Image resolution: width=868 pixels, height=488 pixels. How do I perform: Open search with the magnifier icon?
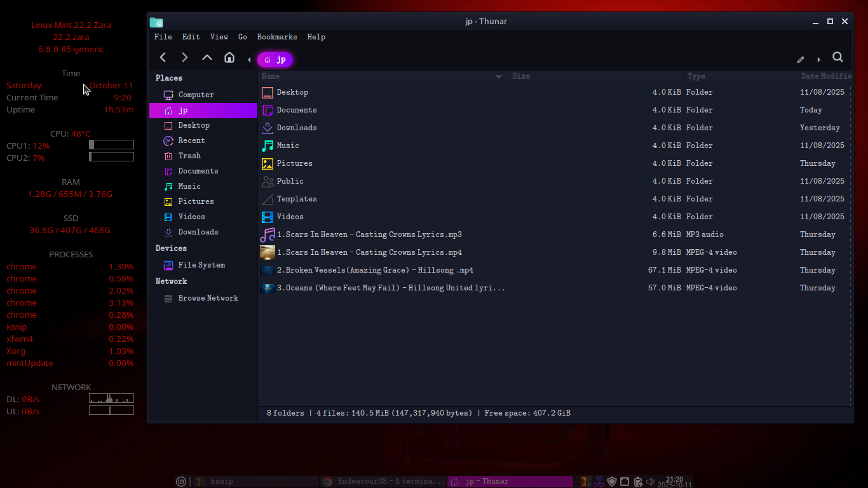pyautogui.click(x=837, y=58)
